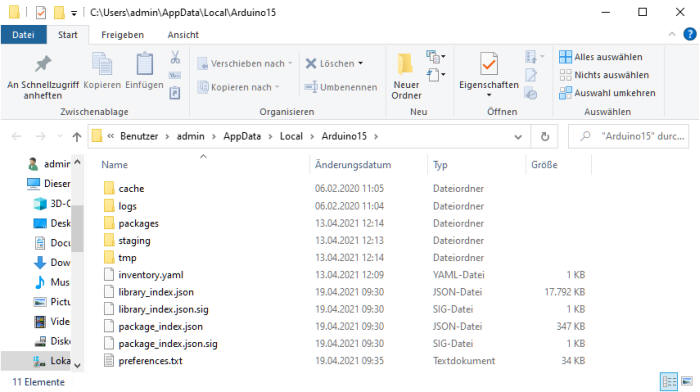700x392 pixels.
Task: Click the edit (Bearbeiten) icon
Action: coord(531,75)
